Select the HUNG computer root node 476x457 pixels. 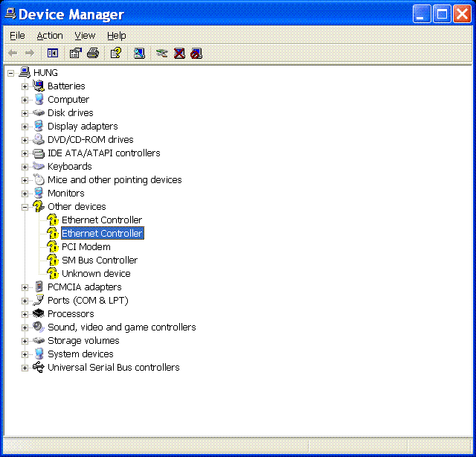pos(45,73)
